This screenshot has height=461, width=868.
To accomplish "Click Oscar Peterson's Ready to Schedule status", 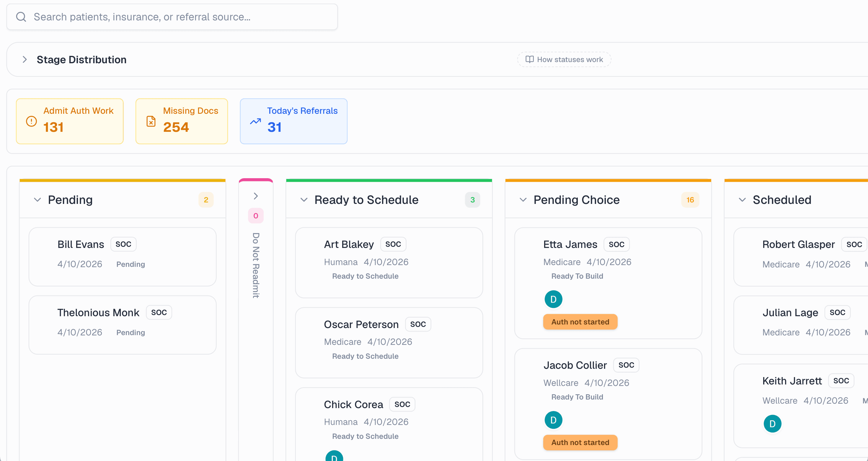I will click(x=365, y=356).
